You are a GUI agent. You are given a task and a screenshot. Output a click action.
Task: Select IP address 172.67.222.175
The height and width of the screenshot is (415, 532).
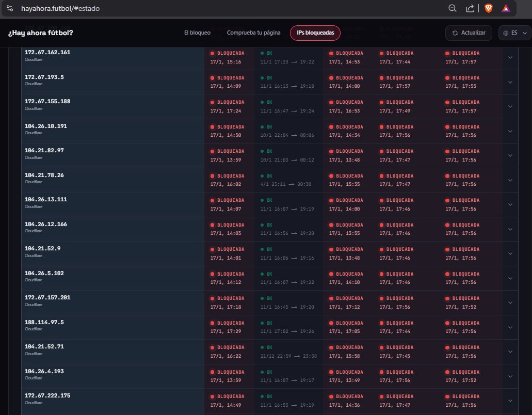tap(47, 396)
